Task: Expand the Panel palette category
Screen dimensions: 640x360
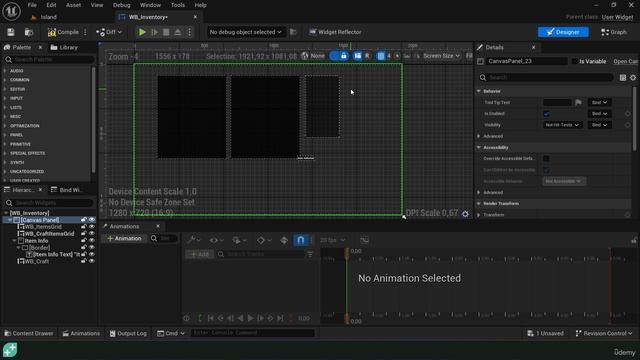Action: coord(5,135)
